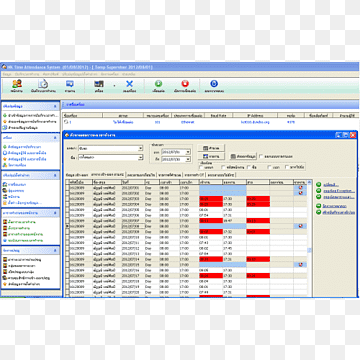Click the green icon beside the Exception link
Viewport: 360px width, 360px height.
click(x=318, y=191)
